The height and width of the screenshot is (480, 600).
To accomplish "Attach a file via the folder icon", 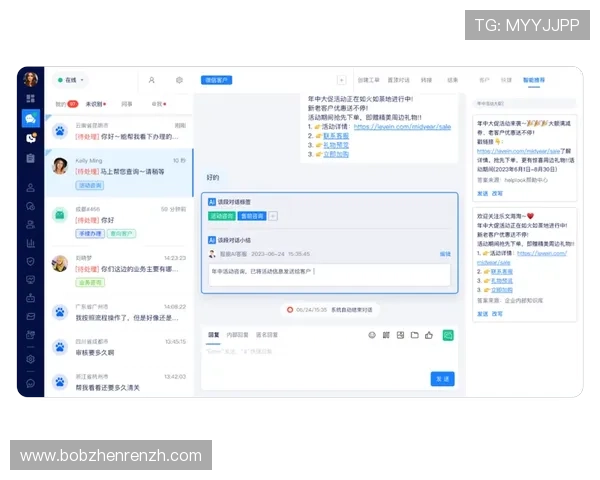I will [414, 335].
